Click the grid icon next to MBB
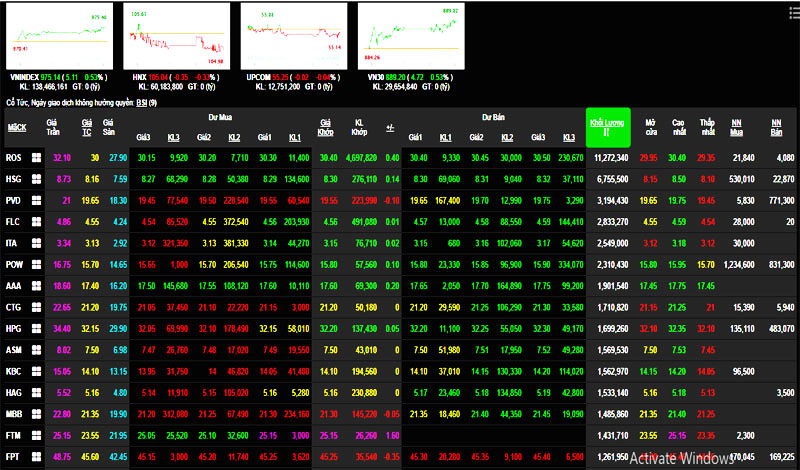Image resolution: width=800 pixels, height=470 pixels. coord(37,412)
